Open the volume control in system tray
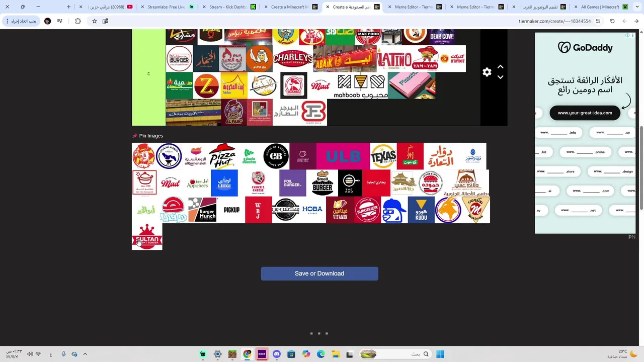644x362 pixels. click(x=30, y=354)
